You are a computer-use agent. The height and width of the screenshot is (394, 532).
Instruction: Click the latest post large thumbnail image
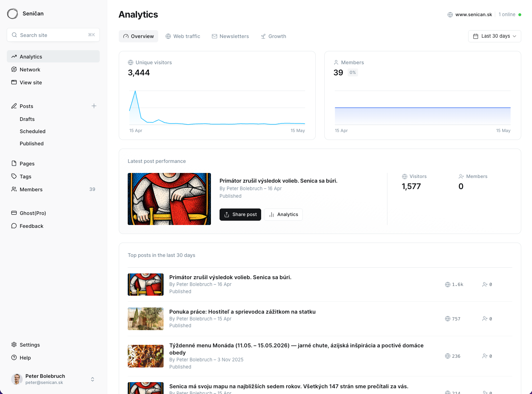(169, 199)
